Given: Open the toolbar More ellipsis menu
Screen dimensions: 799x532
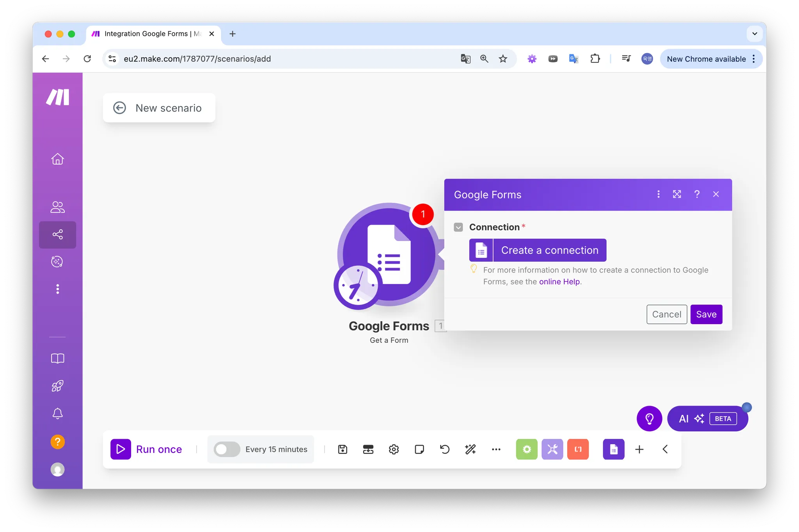Looking at the screenshot, I should (496, 449).
